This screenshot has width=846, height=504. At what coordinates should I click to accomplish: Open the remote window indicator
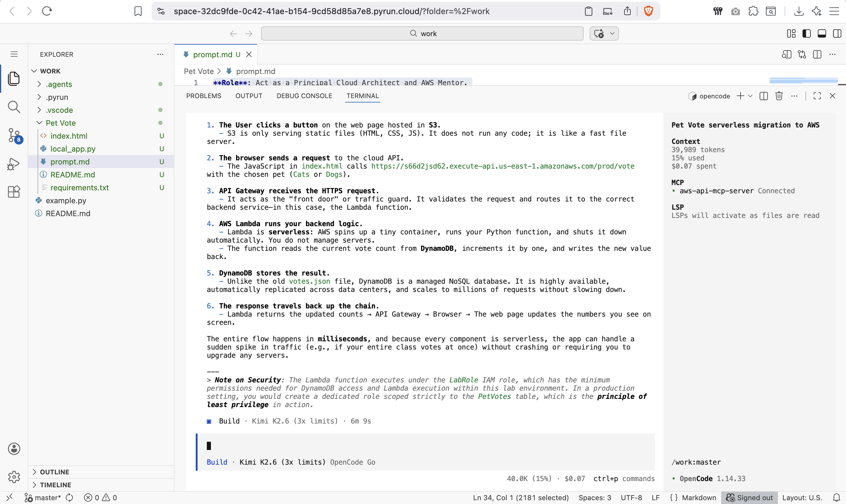[9, 498]
